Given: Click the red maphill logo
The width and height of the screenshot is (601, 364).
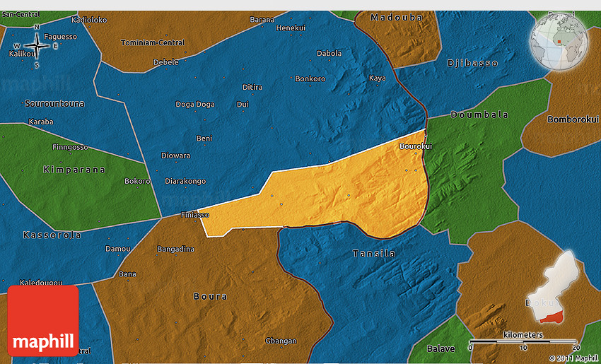Looking at the screenshot, I should (43, 320).
